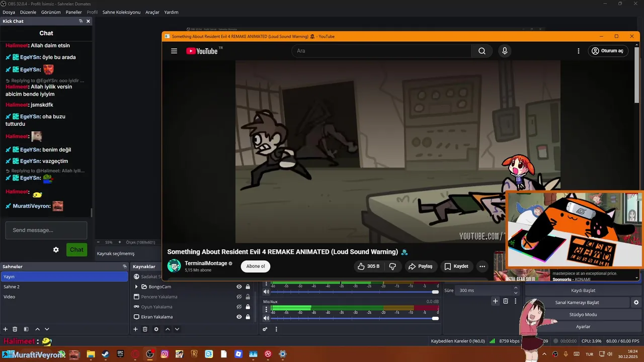Open Düzenle menu
The width and height of the screenshot is (644, 362).
click(x=28, y=12)
